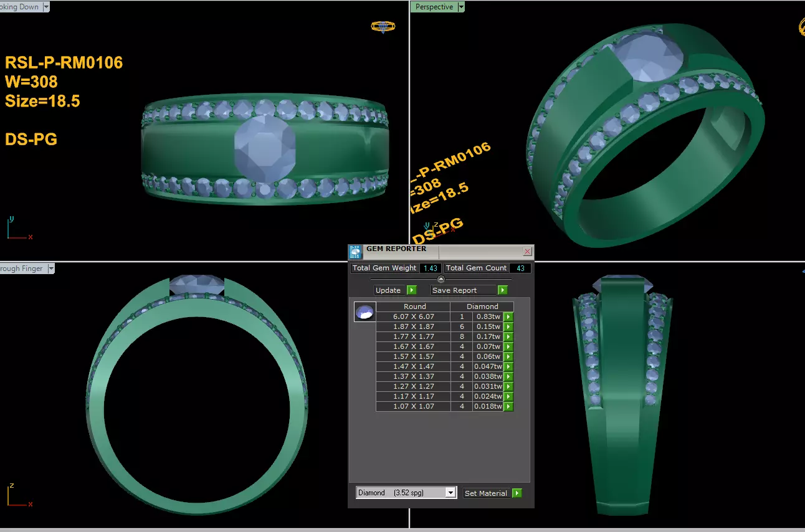The image size is (805, 532).
Task: Click the 0.83tw weight cell
Action: coord(488,316)
